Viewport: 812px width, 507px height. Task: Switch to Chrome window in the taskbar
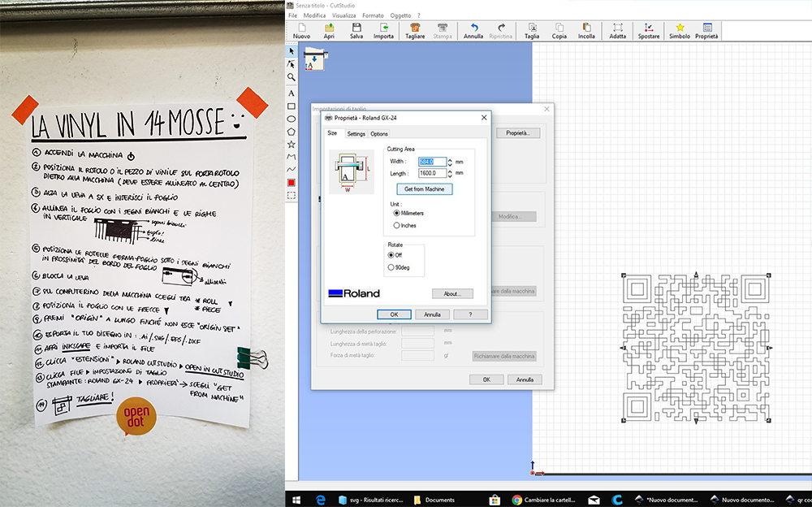tap(544, 500)
